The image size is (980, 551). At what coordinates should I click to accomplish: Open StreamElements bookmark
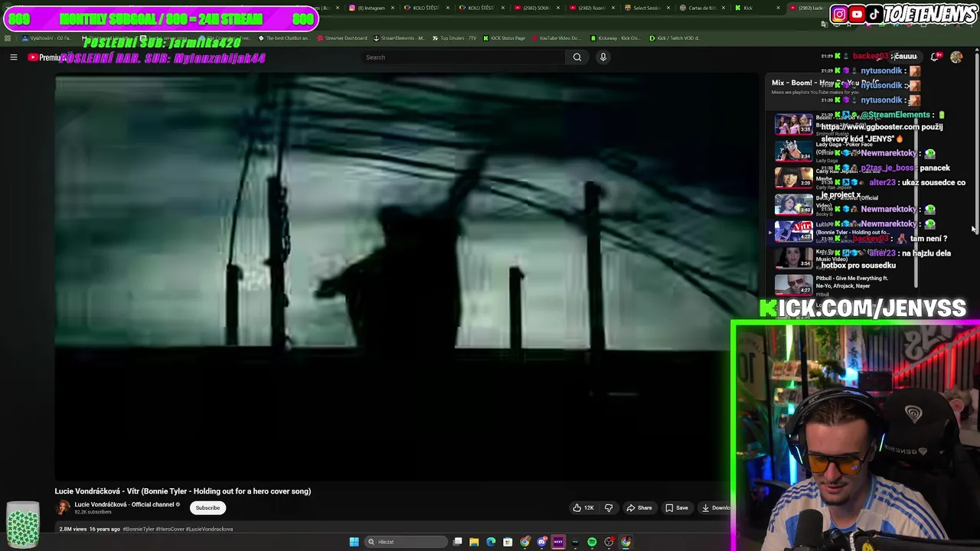[398, 37]
